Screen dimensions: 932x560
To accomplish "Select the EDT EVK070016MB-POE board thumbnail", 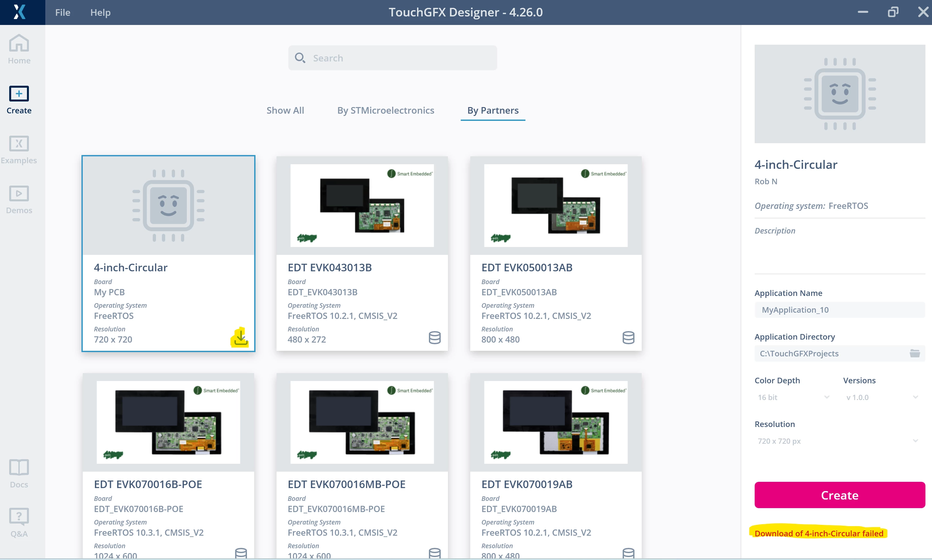I will coord(362,422).
